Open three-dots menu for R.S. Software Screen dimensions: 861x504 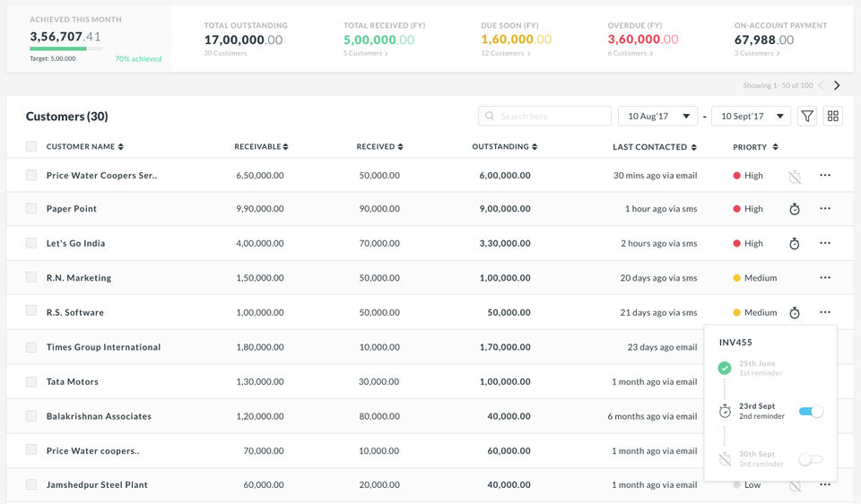825,312
